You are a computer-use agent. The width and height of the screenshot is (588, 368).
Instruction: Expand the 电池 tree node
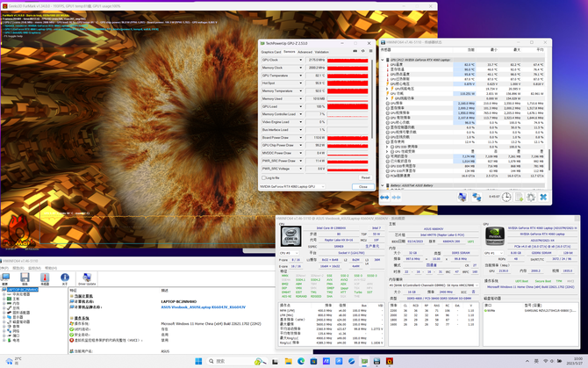pos(4,340)
